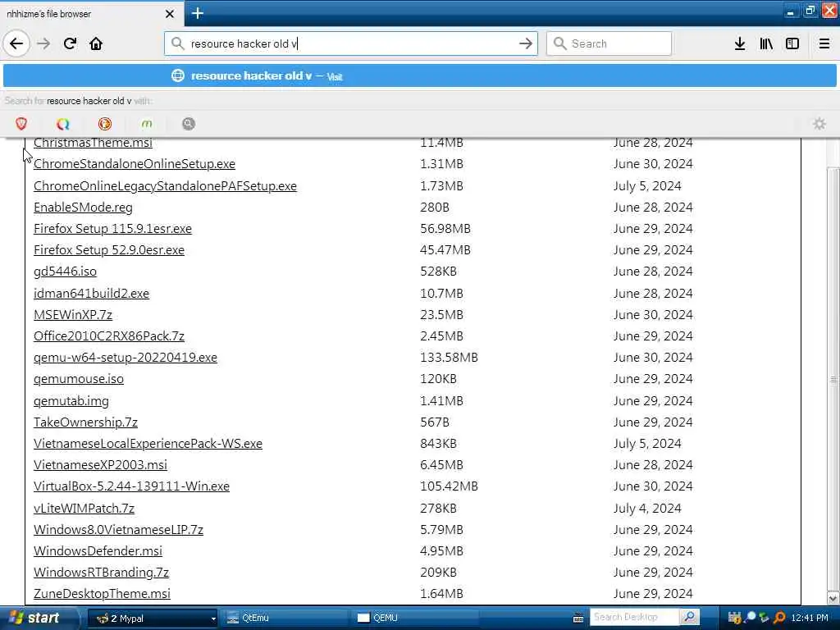Go back to the previous page
This screenshot has height=630, width=840.
point(16,43)
